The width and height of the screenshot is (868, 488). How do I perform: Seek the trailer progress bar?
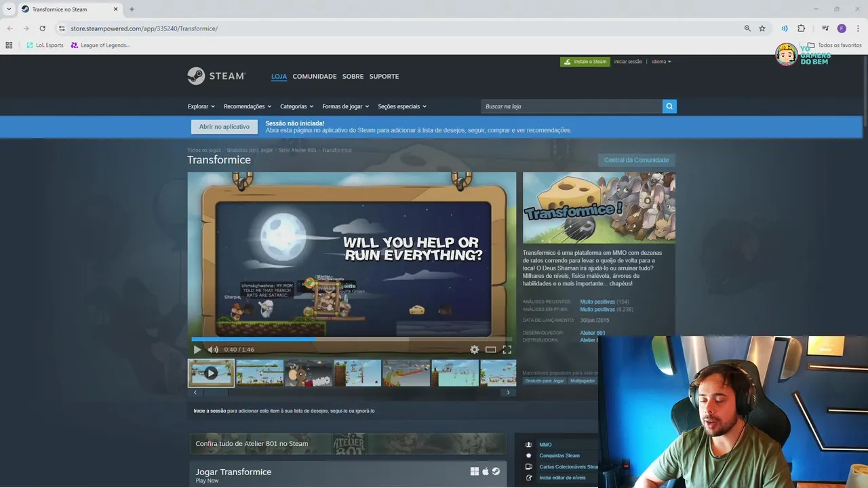click(x=351, y=339)
